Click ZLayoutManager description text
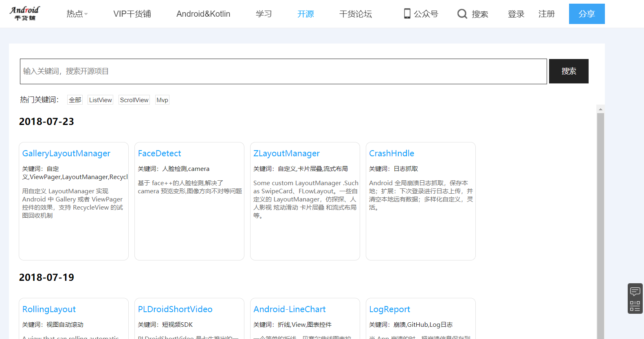644x339 pixels. (306, 199)
